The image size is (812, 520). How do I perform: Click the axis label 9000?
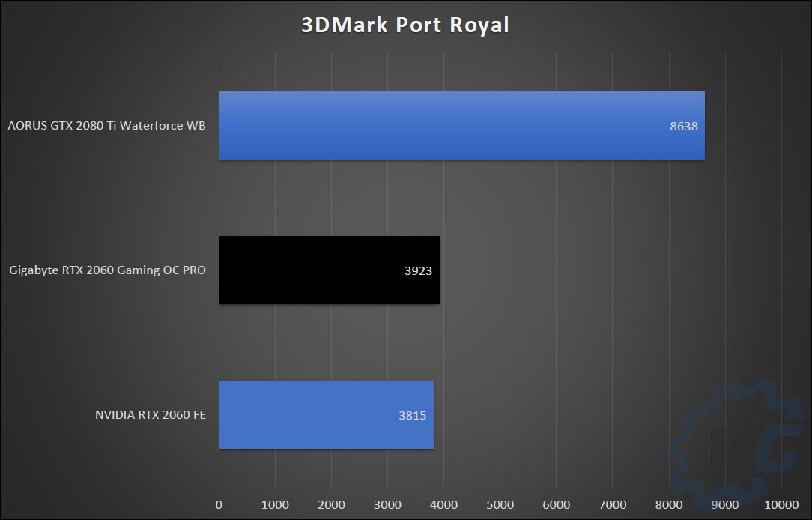coord(725,504)
